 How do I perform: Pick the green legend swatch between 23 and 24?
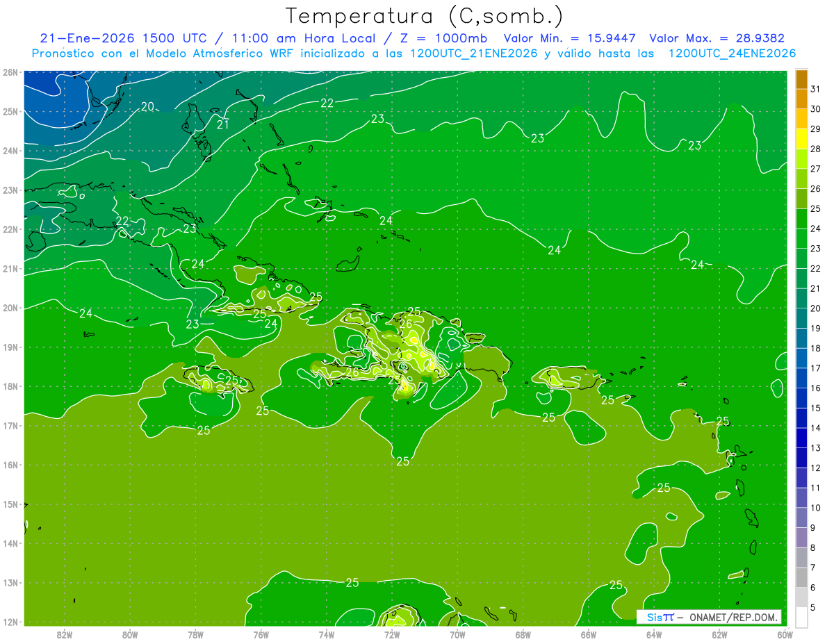tap(801, 238)
